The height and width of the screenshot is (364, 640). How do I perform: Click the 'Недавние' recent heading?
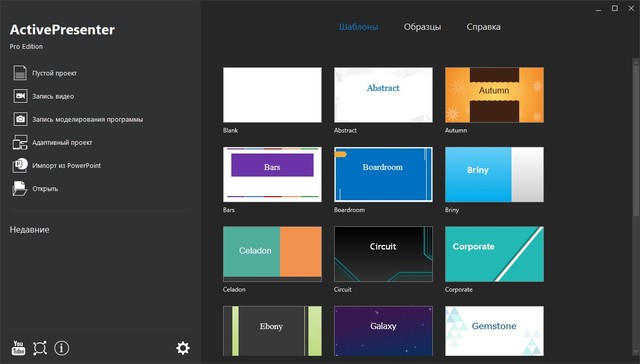point(29,230)
